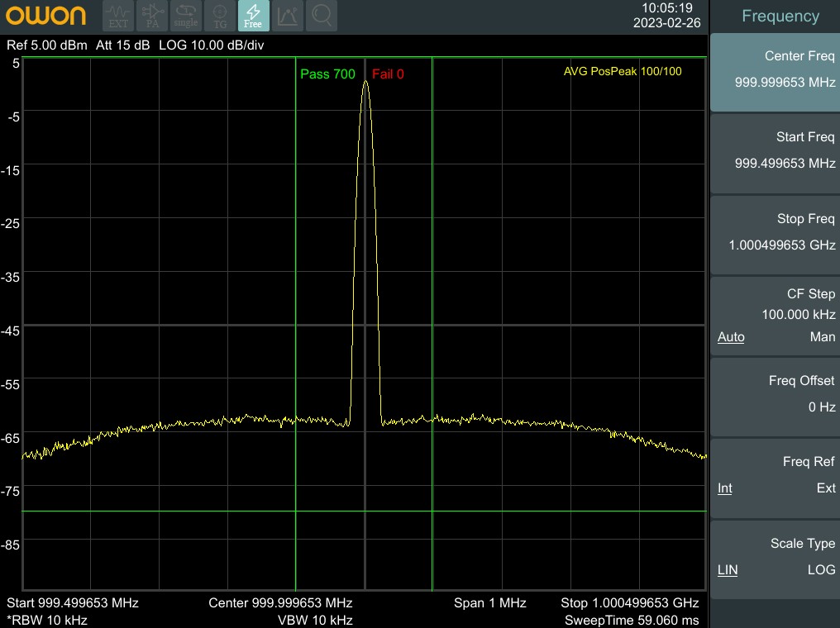840x628 pixels.
Task: Set CF Step mode to Man
Action: tap(822, 337)
